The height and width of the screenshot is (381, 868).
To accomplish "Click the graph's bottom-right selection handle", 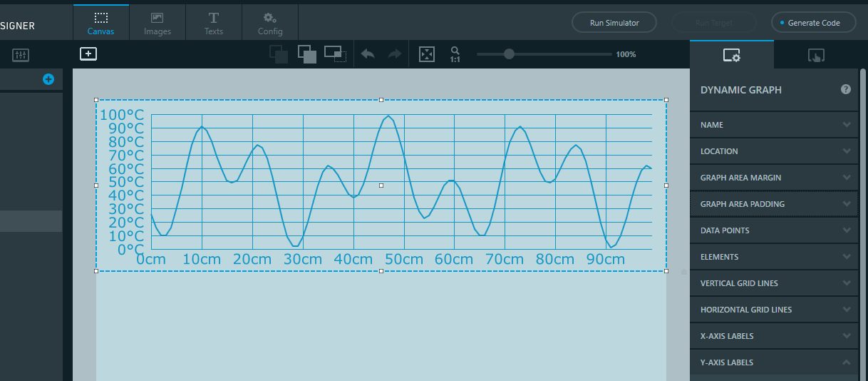I will [x=666, y=271].
